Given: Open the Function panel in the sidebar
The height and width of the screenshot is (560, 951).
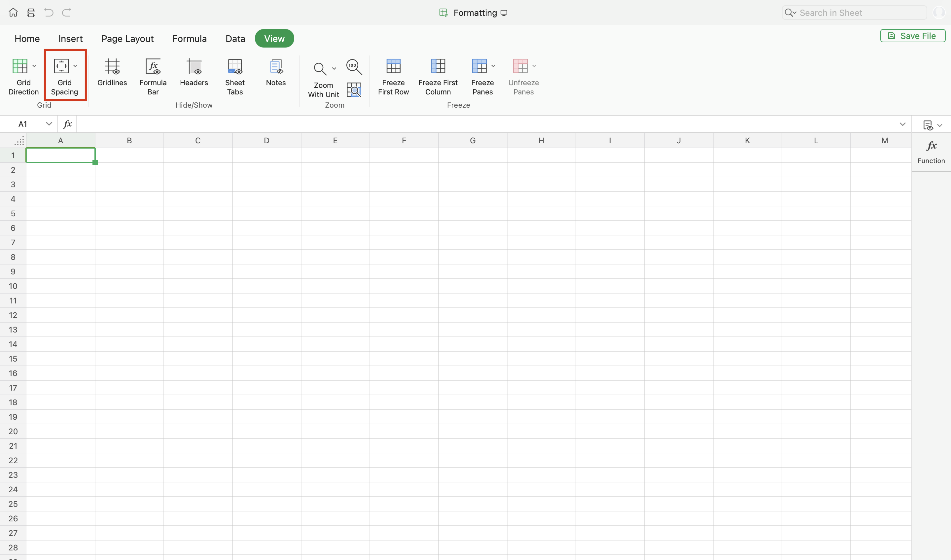Looking at the screenshot, I should [x=931, y=152].
